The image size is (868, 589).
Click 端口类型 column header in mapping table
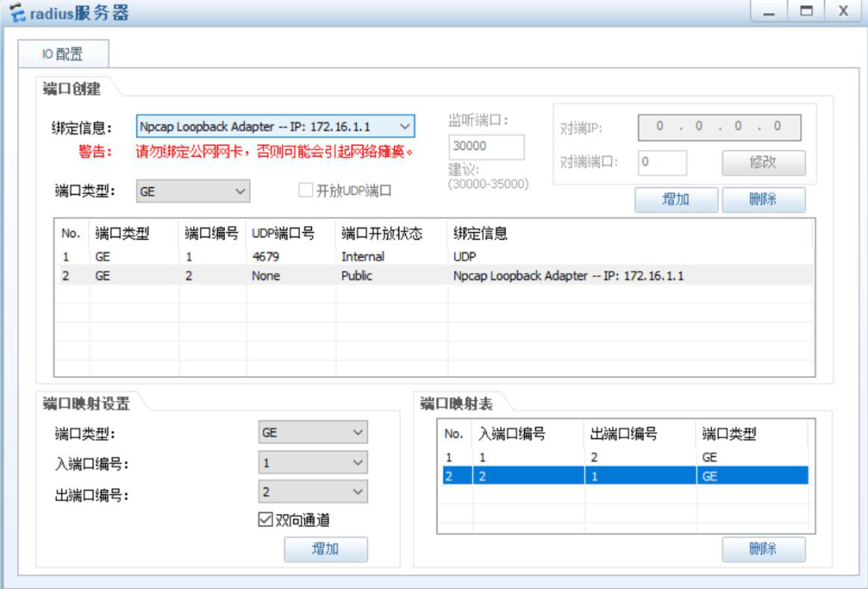coord(752,433)
